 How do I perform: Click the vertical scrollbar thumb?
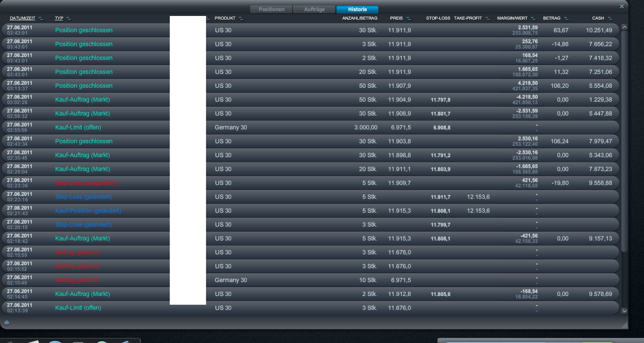pyautogui.click(x=624, y=140)
